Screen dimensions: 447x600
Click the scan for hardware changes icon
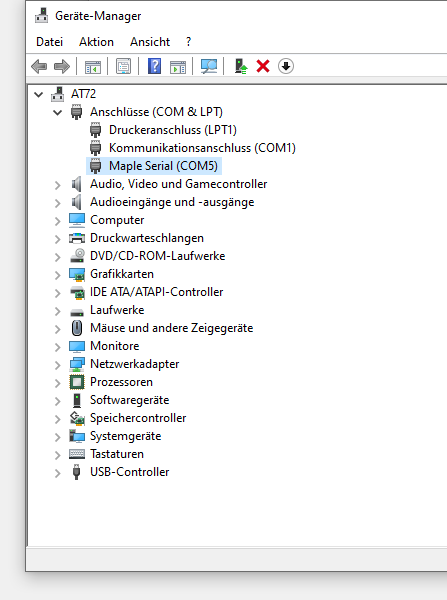coord(209,66)
